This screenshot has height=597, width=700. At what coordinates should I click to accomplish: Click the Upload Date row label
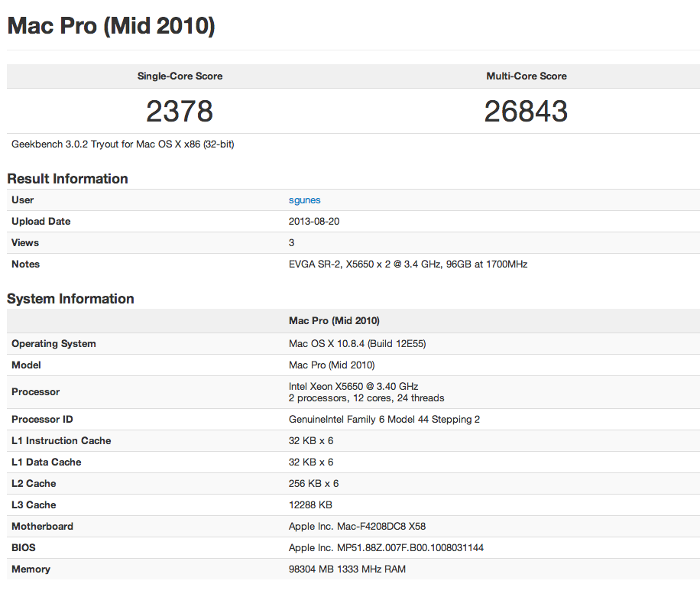point(41,222)
